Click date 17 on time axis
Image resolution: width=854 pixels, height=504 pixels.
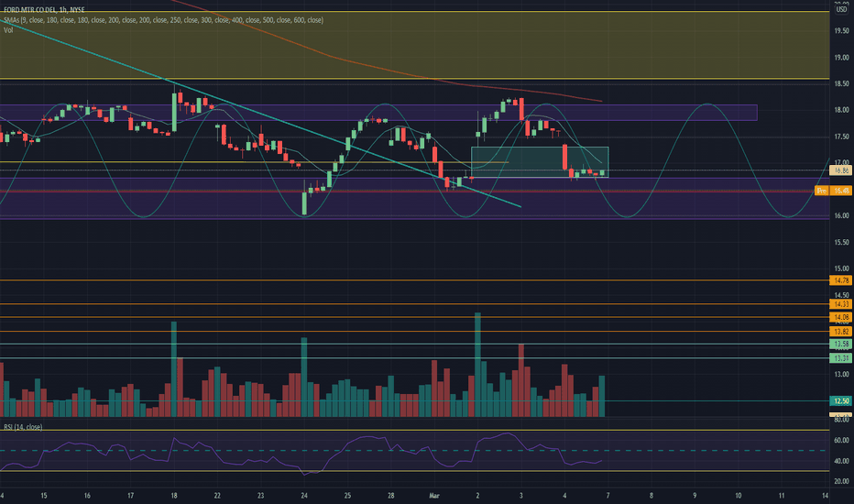[131, 496]
